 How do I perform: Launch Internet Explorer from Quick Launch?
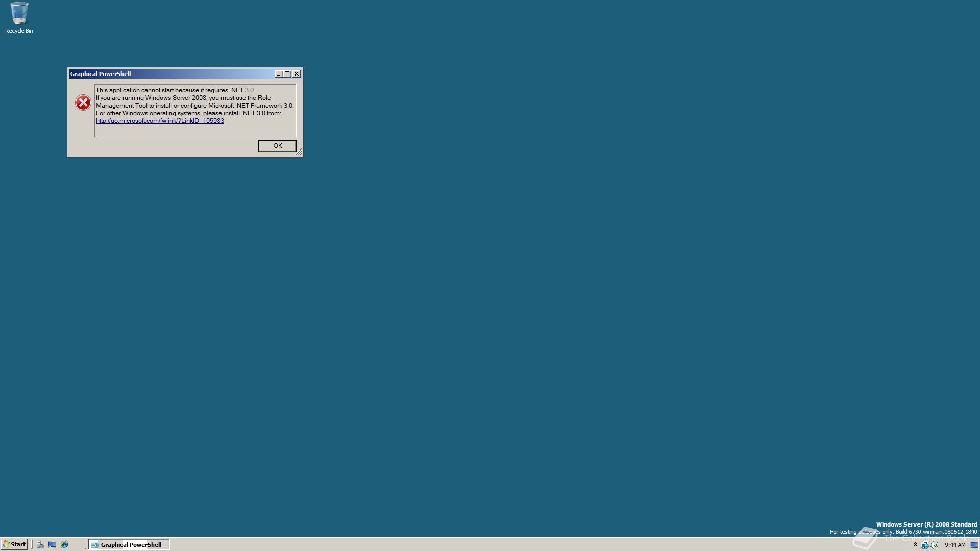(x=64, y=544)
